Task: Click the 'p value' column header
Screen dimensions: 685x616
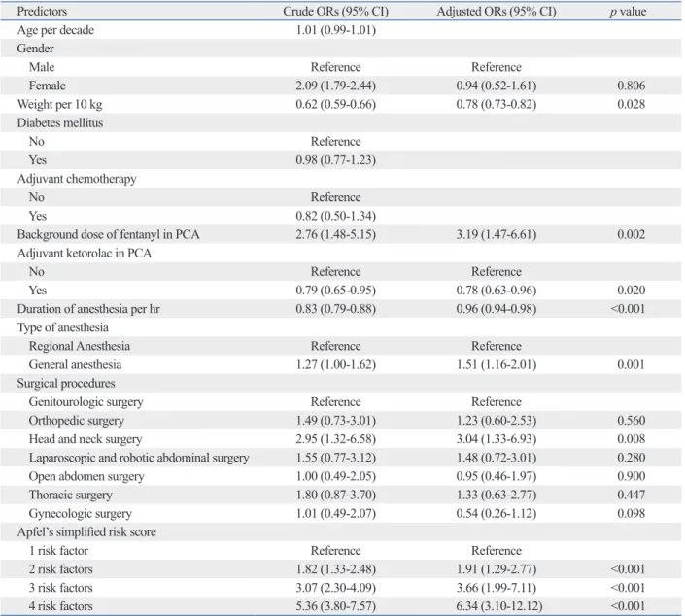Action: click(628, 12)
